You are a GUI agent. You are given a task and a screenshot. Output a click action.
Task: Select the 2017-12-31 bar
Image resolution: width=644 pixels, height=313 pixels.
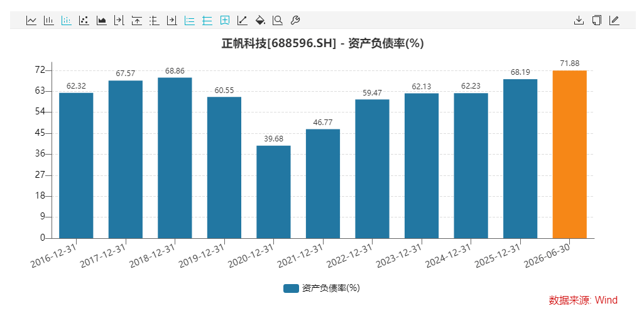tap(125, 160)
